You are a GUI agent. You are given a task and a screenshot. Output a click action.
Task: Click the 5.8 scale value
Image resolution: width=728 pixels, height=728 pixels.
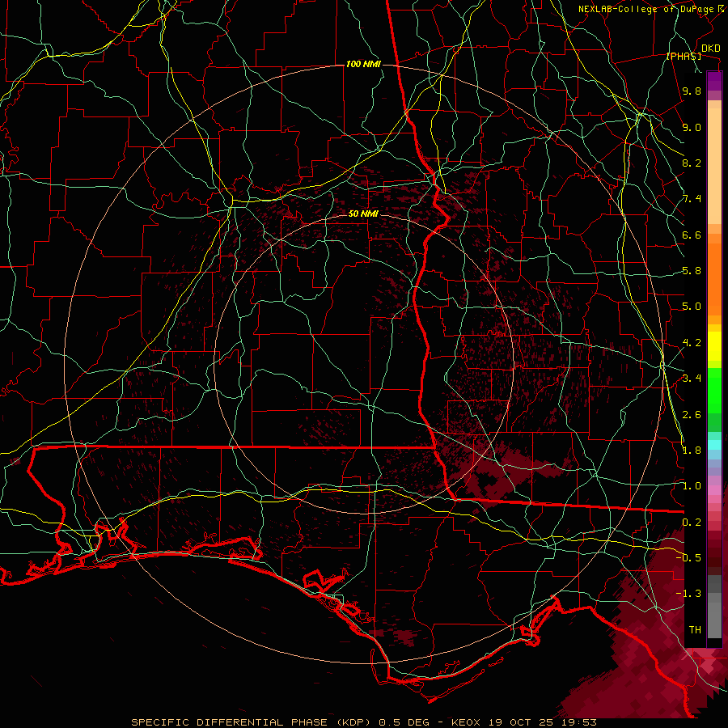tap(692, 271)
